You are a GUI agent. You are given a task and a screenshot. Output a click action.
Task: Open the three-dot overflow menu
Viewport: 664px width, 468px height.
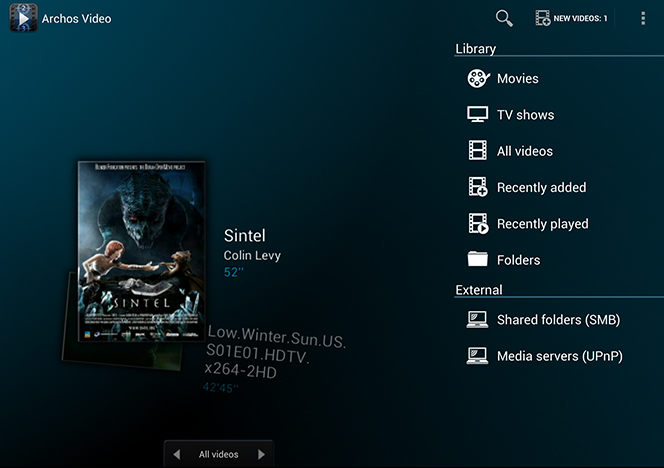point(643,18)
